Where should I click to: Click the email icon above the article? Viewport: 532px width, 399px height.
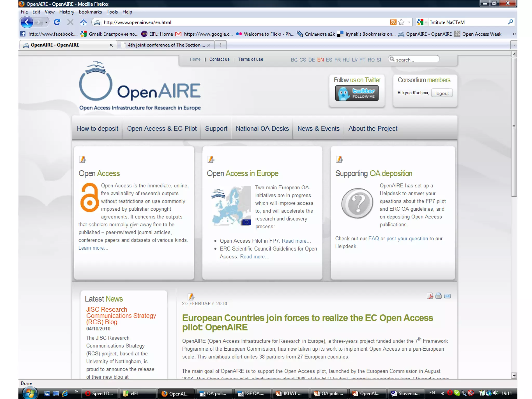point(447,296)
